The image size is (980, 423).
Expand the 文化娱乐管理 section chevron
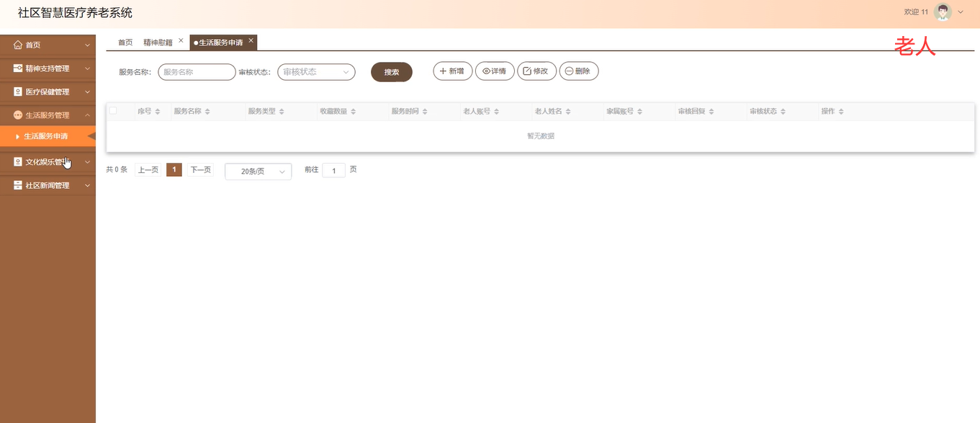pos(87,162)
